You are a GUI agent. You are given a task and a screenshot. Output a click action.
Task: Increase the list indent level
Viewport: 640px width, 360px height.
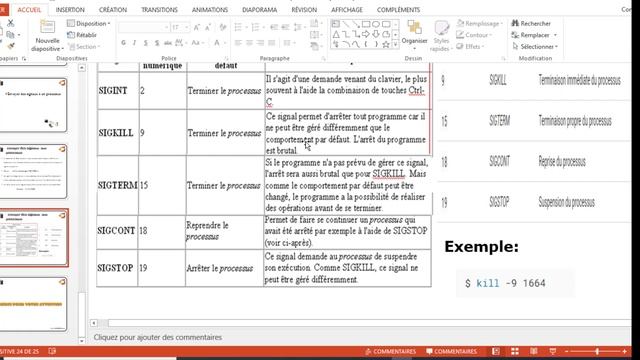(285, 27)
